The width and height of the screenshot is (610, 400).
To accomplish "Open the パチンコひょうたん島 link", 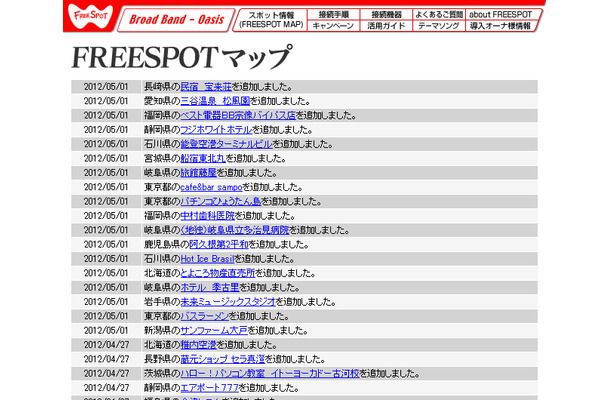I will [x=221, y=202].
